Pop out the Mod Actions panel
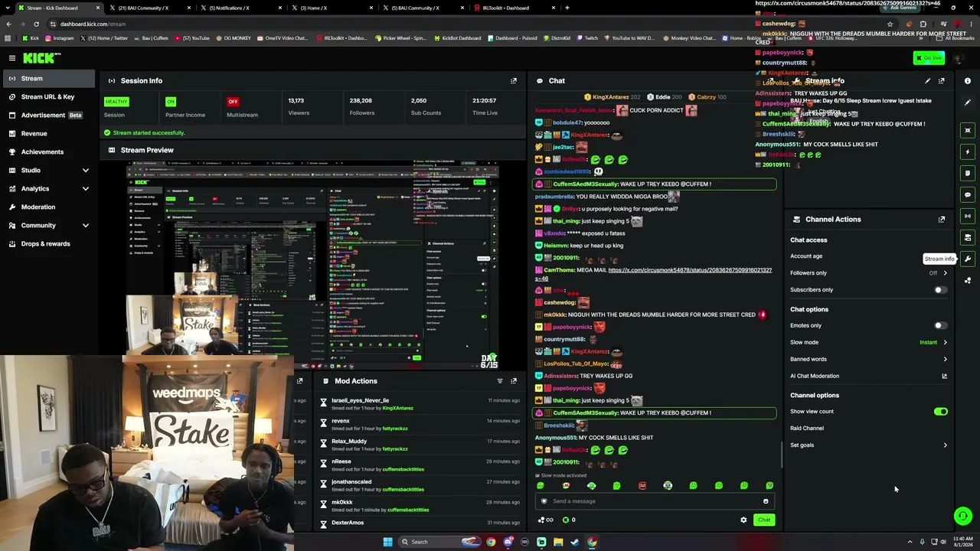 click(x=514, y=380)
